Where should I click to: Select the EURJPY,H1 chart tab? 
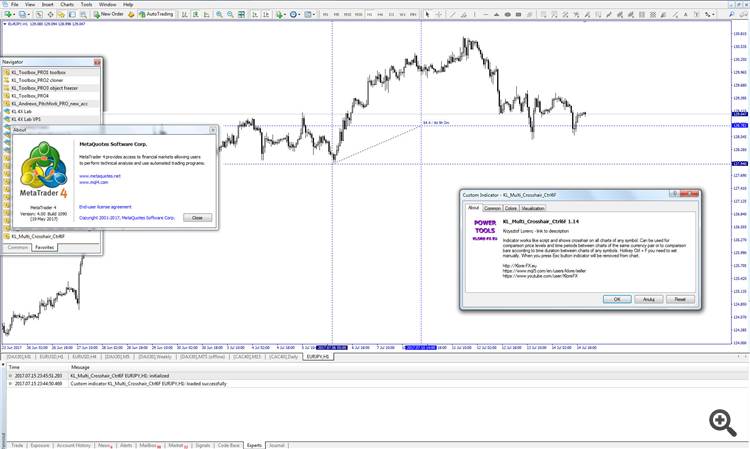(318, 357)
